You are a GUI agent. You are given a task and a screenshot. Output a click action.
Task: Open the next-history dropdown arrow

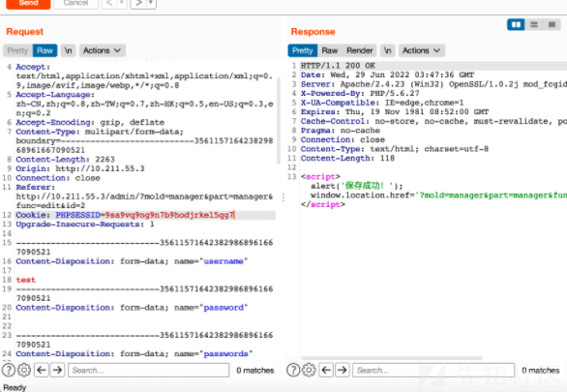point(151,3)
